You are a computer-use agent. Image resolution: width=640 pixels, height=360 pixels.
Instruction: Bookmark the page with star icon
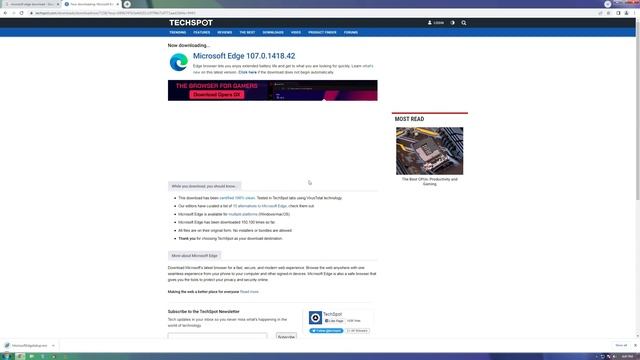click(x=609, y=13)
